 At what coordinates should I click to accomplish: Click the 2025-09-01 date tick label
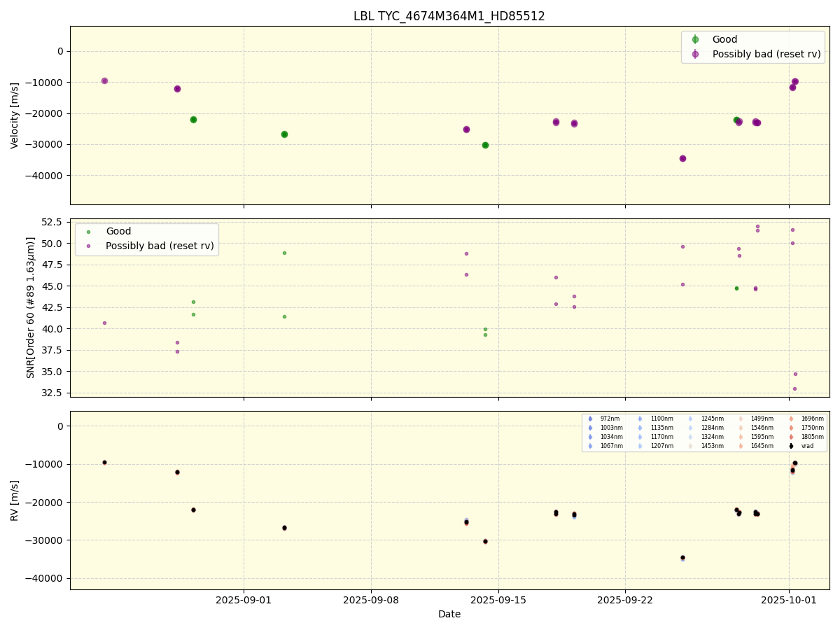tap(244, 600)
